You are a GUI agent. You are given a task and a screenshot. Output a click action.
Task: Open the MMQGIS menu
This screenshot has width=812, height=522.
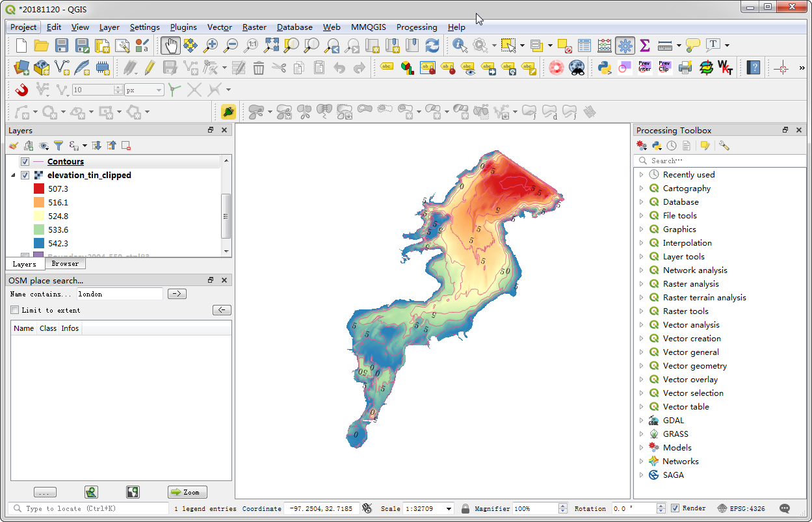(x=368, y=27)
